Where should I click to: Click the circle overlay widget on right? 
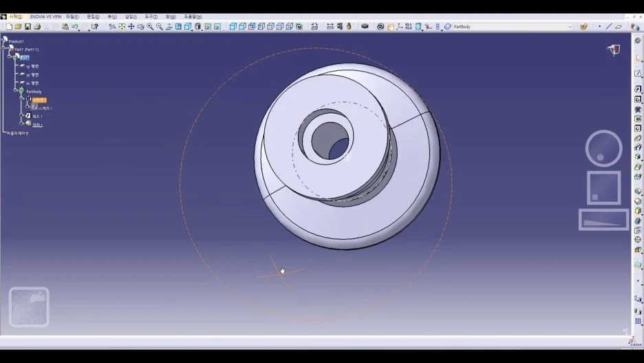point(604,148)
